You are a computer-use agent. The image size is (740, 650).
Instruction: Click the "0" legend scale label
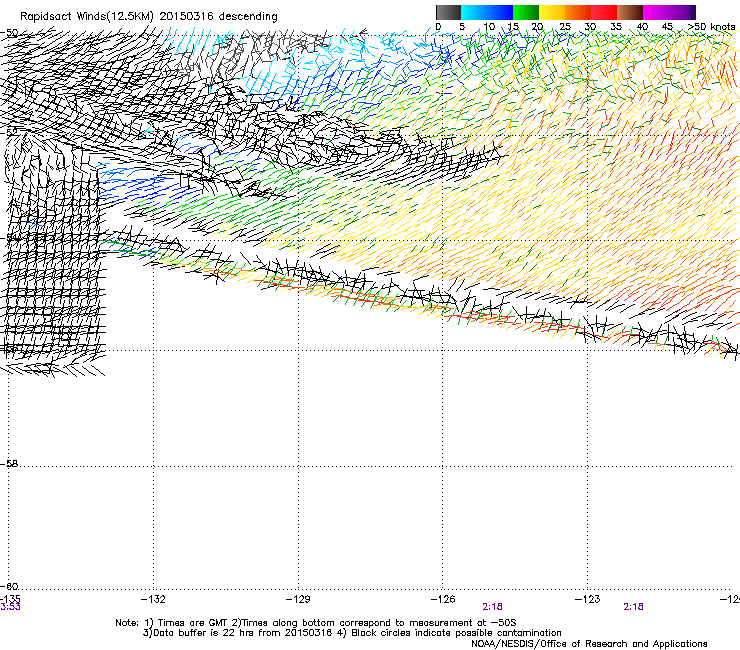[438, 27]
